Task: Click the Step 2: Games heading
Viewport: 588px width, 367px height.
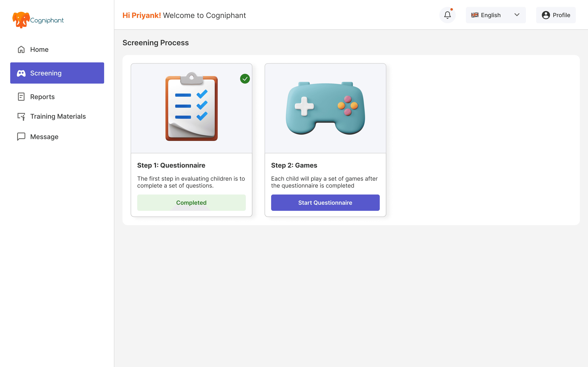Action: (294, 165)
